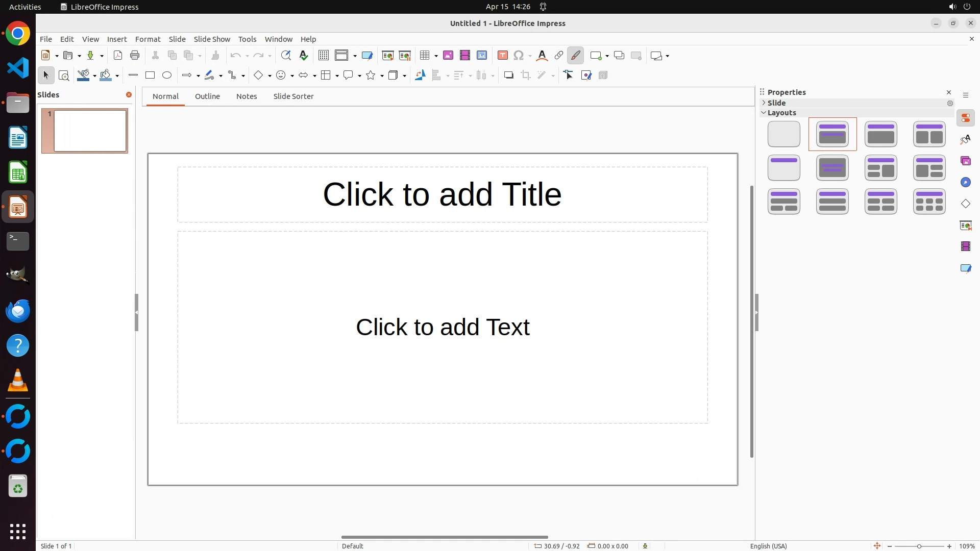Select the Blank Slide layout
The width and height of the screenshot is (980, 551).
(784, 134)
